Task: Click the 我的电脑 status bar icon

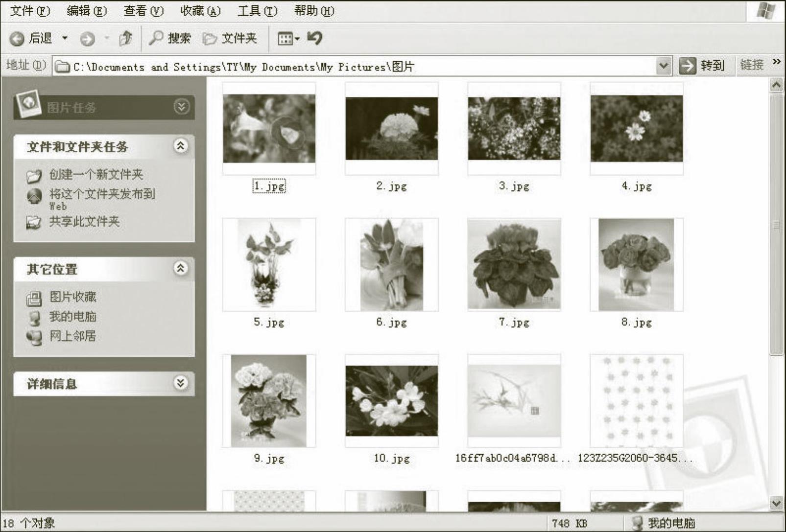Action: click(x=637, y=523)
